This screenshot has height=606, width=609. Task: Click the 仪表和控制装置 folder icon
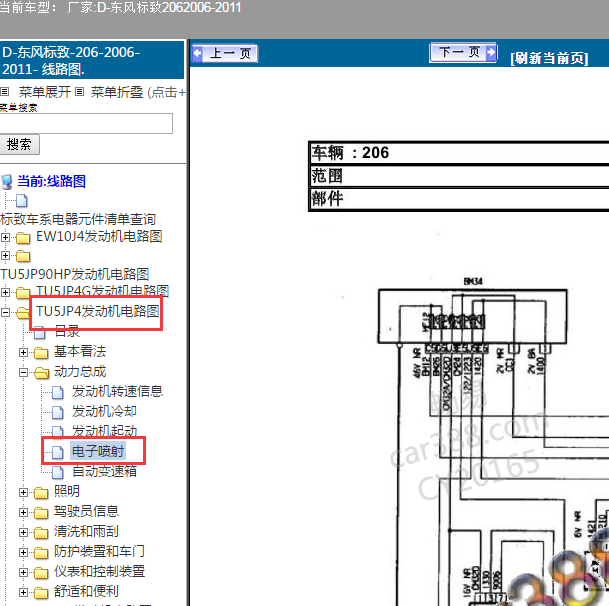(41, 573)
